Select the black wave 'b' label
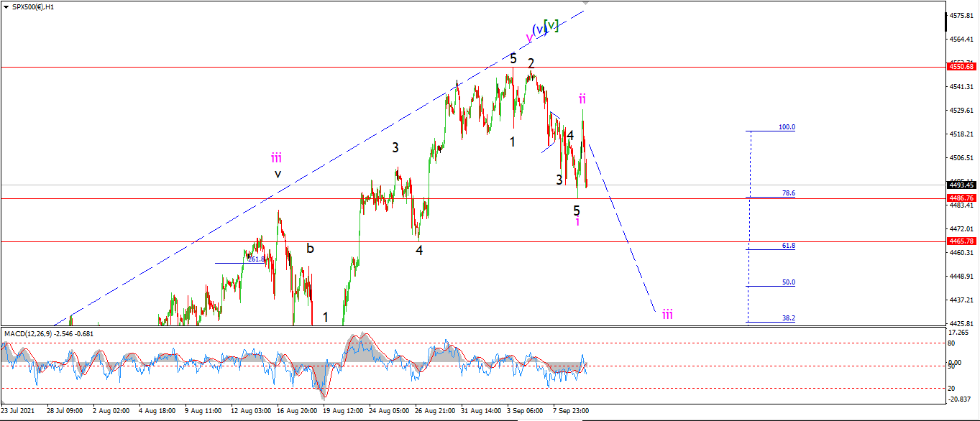 [311, 249]
